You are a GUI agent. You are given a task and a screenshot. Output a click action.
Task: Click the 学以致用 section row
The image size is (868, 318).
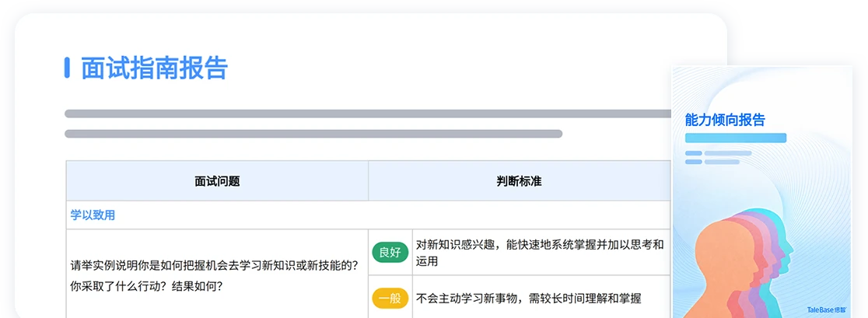pyautogui.click(x=368, y=215)
